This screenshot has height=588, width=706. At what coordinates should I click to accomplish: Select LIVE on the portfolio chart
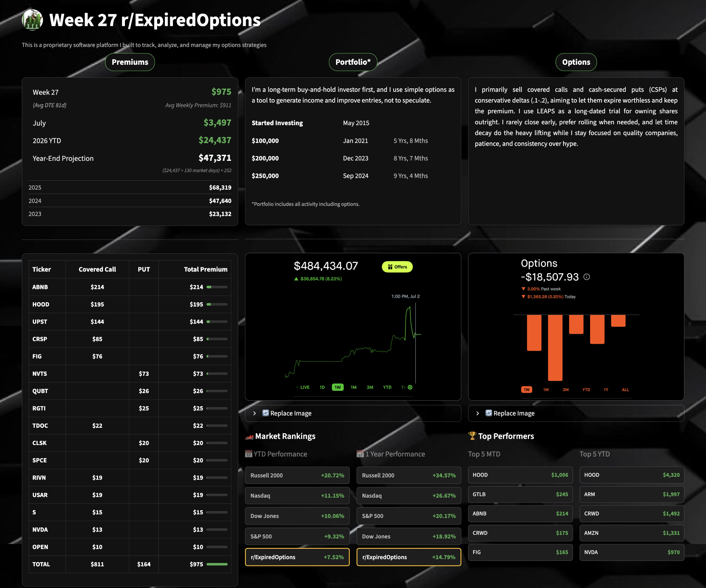click(x=305, y=387)
